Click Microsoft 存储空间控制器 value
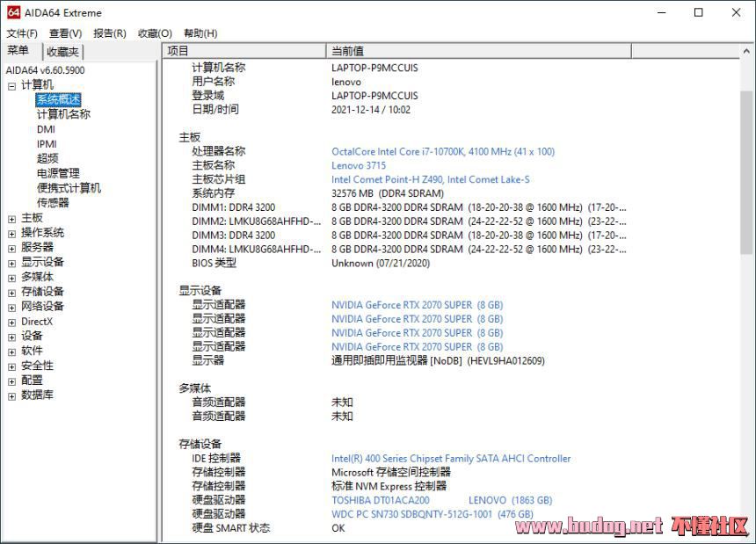The height and width of the screenshot is (544, 756). pos(391,473)
